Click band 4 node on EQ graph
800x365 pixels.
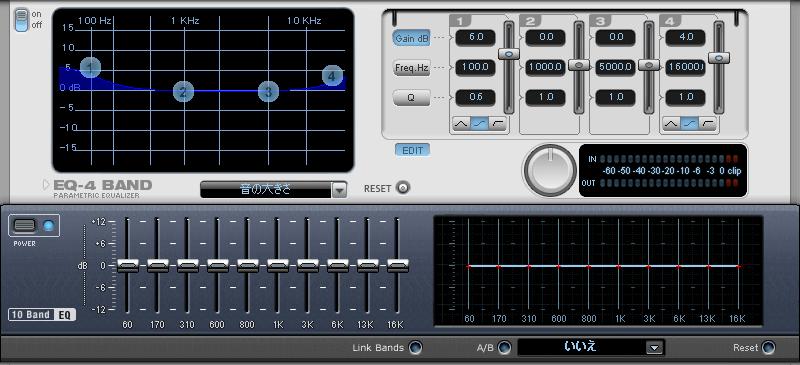(332, 77)
